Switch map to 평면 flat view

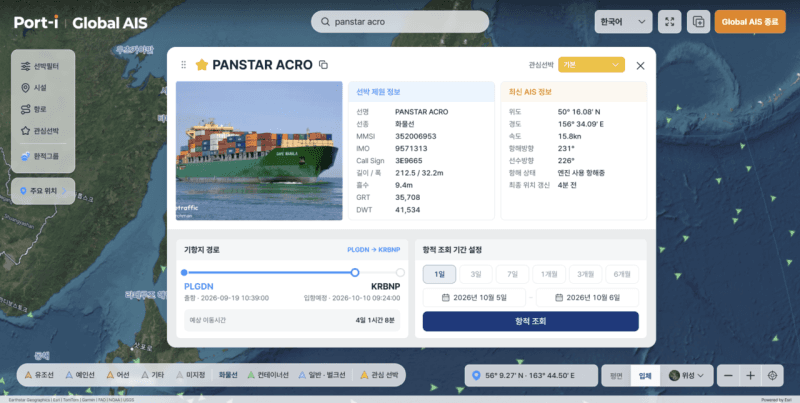pyautogui.click(x=616, y=375)
